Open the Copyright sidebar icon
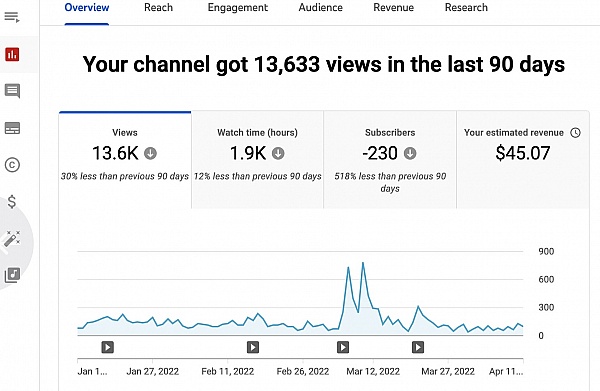Screen dimensions: 600x391 coord(12,165)
